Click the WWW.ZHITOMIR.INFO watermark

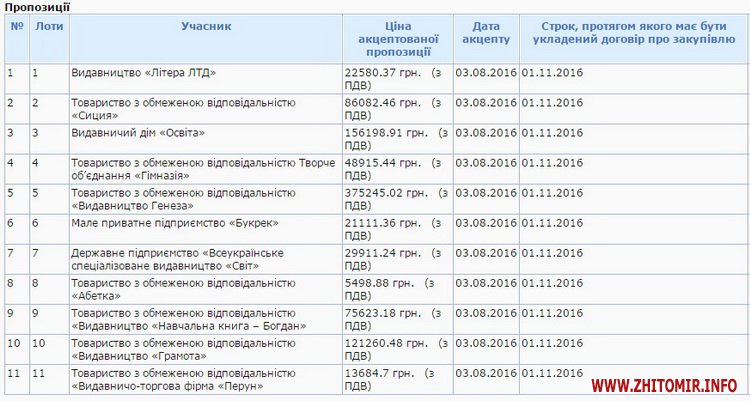click(669, 384)
